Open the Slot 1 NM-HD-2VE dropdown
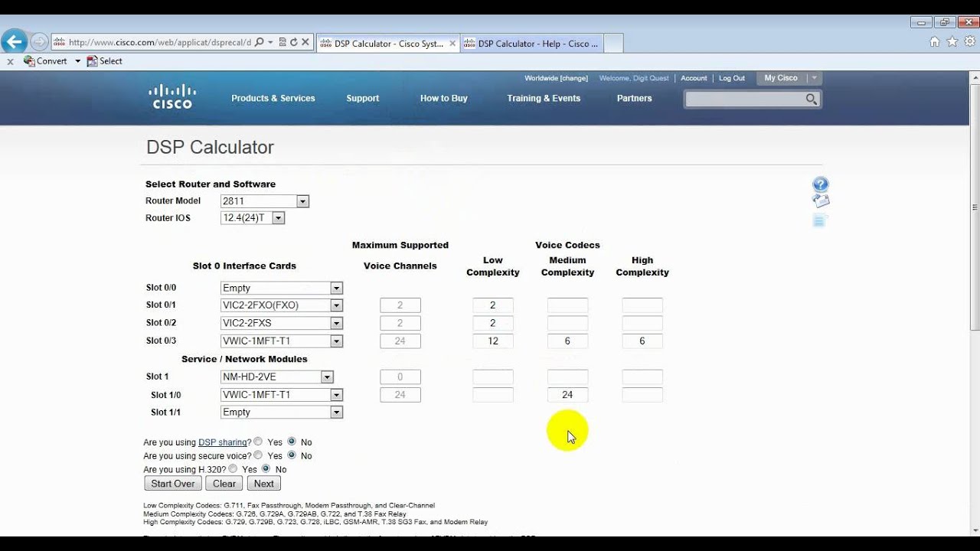Viewport: 980px width, 551px height. click(277, 377)
